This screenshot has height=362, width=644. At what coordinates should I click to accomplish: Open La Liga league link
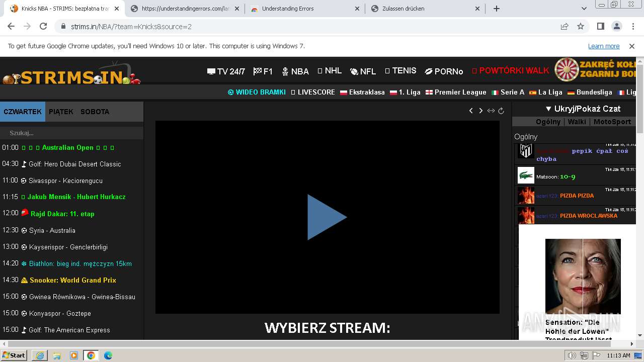tap(545, 92)
